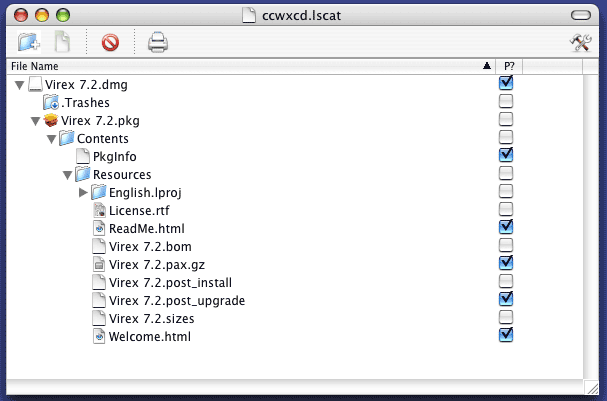Click the P? column header
607x401 pixels.
[x=509, y=66]
